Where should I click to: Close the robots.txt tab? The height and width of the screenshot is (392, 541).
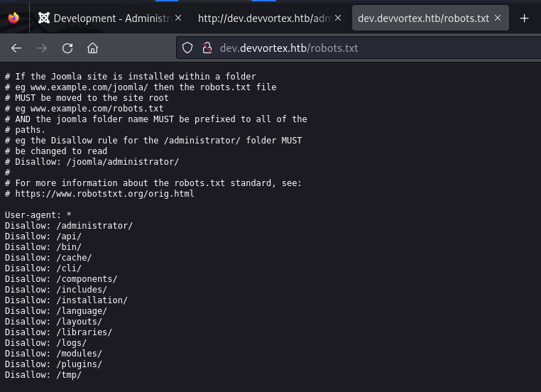pyautogui.click(x=498, y=18)
